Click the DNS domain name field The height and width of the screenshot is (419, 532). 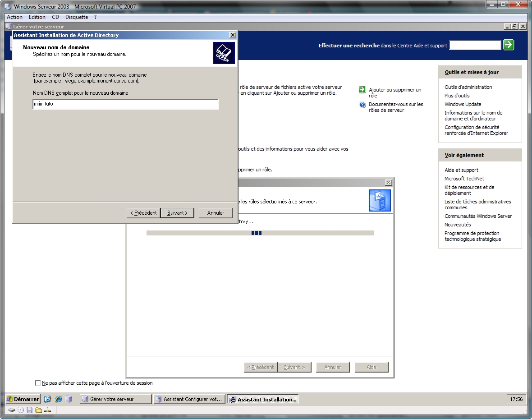pyautogui.click(x=125, y=104)
